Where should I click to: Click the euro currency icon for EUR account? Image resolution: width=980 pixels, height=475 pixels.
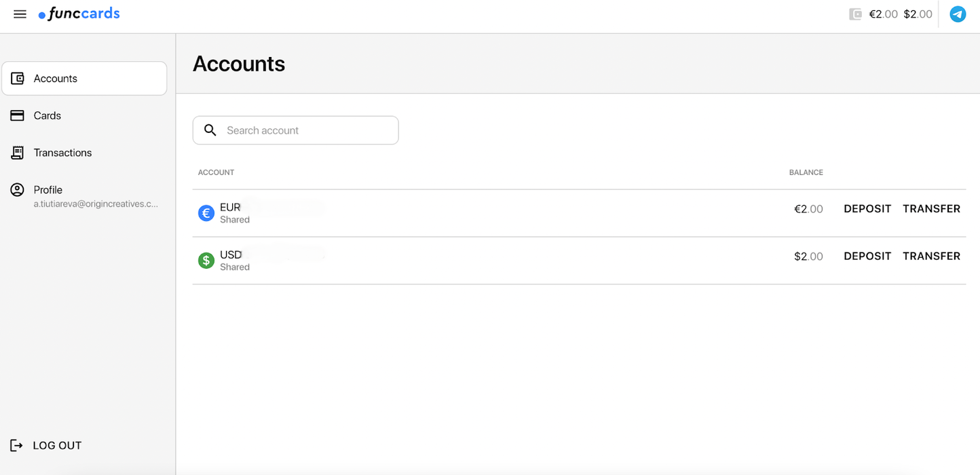pos(206,212)
